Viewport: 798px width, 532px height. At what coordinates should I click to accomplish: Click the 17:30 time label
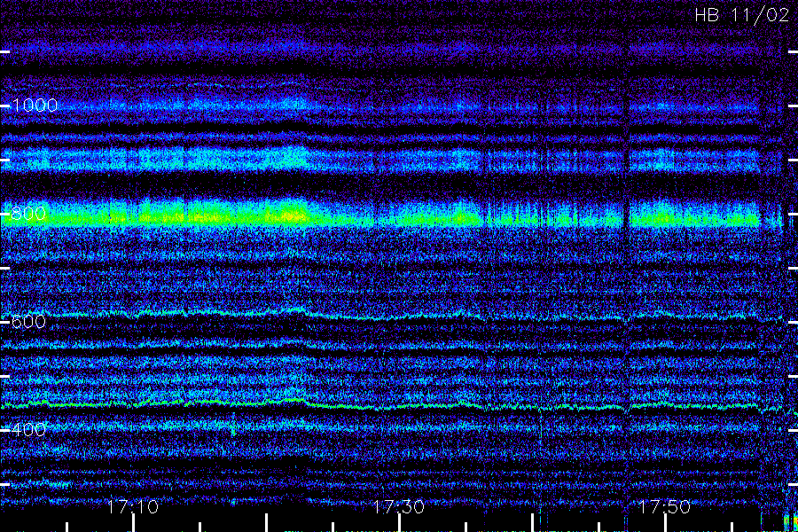[x=399, y=506]
